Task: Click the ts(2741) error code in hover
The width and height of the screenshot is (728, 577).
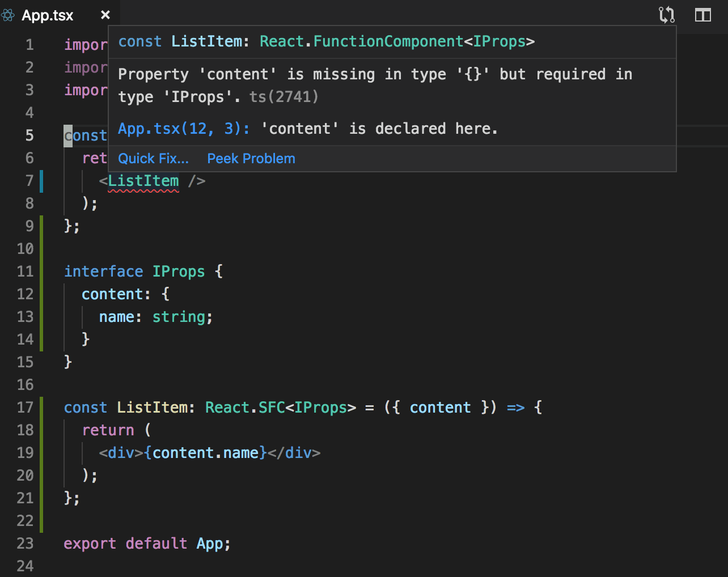Action: coord(284,97)
